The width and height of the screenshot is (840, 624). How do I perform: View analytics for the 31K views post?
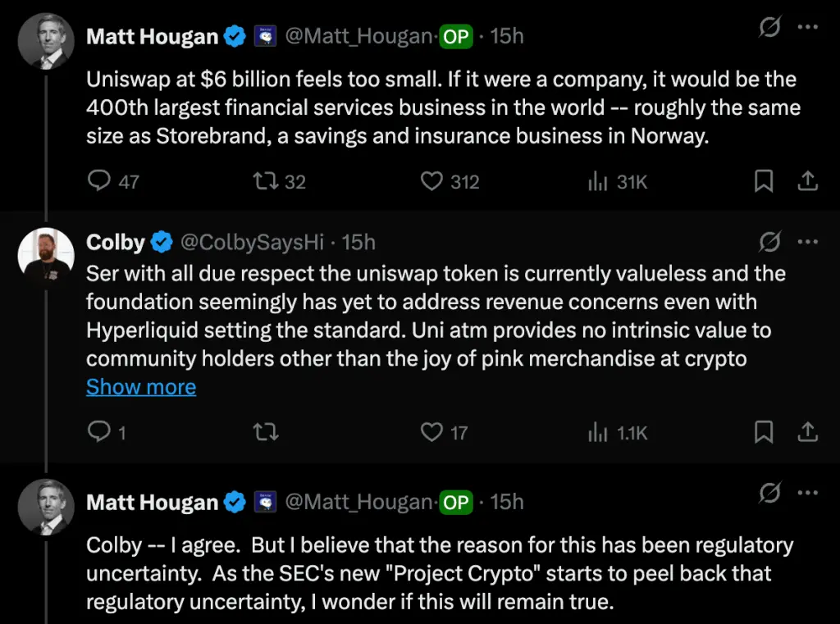(x=597, y=181)
